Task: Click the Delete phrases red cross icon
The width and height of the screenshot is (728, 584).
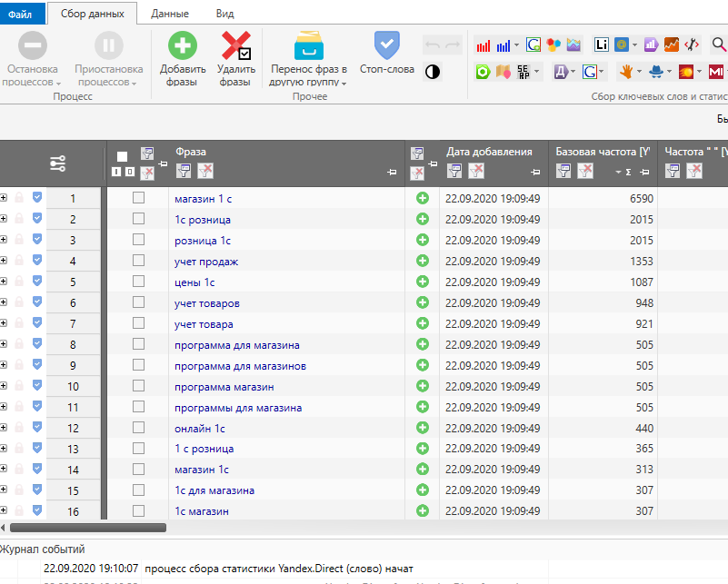Action: tap(236, 46)
